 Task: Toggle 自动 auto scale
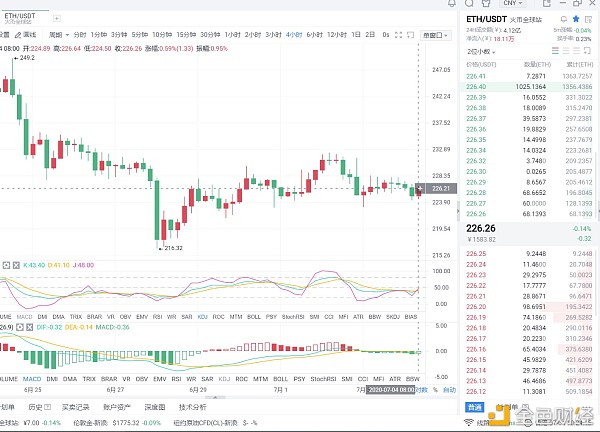tap(450, 390)
